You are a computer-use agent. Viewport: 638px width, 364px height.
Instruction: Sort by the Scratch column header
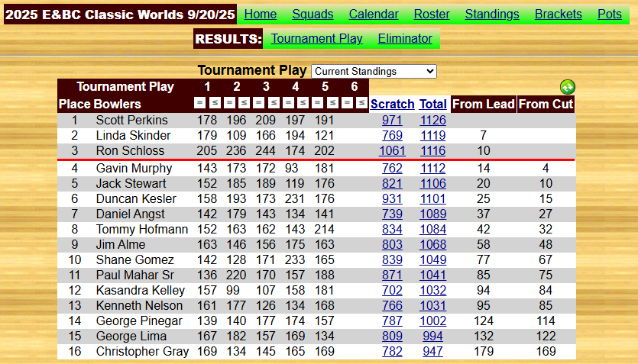click(392, 104)
